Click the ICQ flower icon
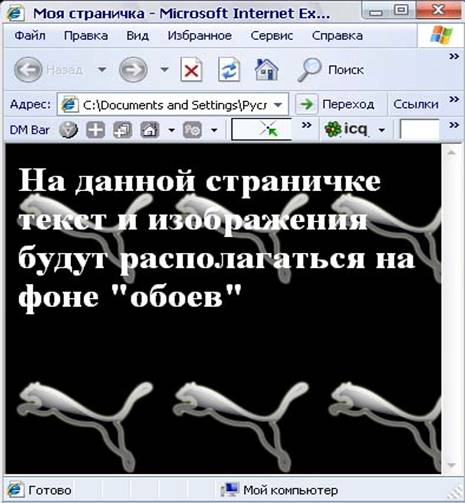The height and width of the screenshot is (503, 465). tap(333, 129)
